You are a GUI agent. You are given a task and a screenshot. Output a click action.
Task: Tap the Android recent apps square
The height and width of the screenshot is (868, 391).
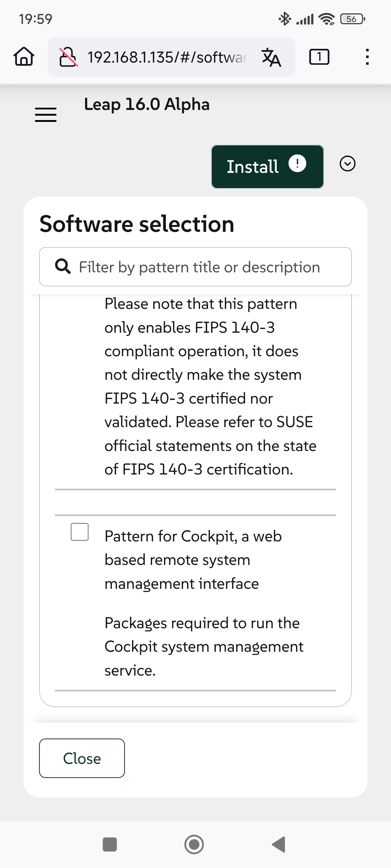coord(110,844)
